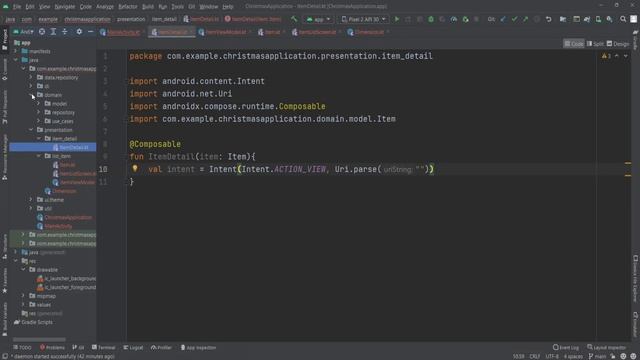Click the yellow lightbulb intention icon
Viewport: 640px width, 360px height.
pos(135,168)
